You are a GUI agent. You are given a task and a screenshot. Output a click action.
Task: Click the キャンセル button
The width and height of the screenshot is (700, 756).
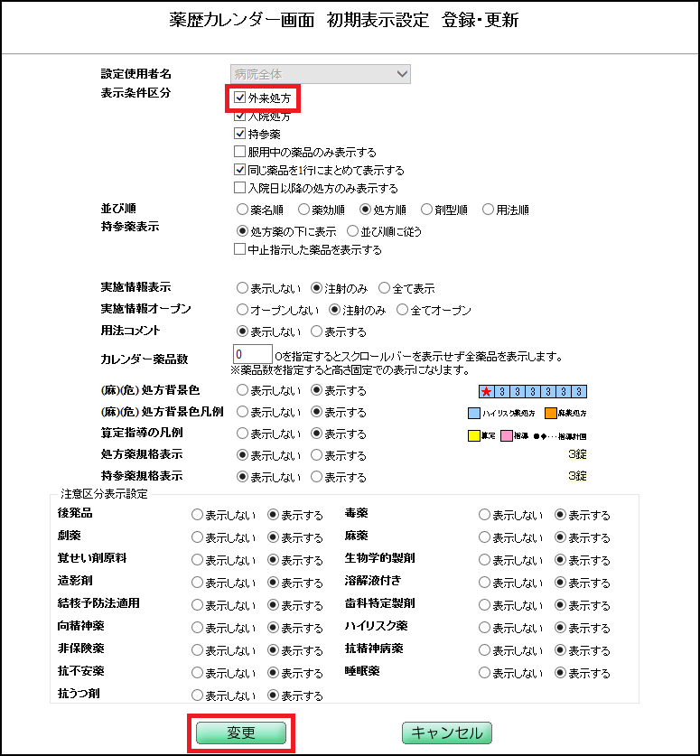pyautogui.click(x=447, y=733)
